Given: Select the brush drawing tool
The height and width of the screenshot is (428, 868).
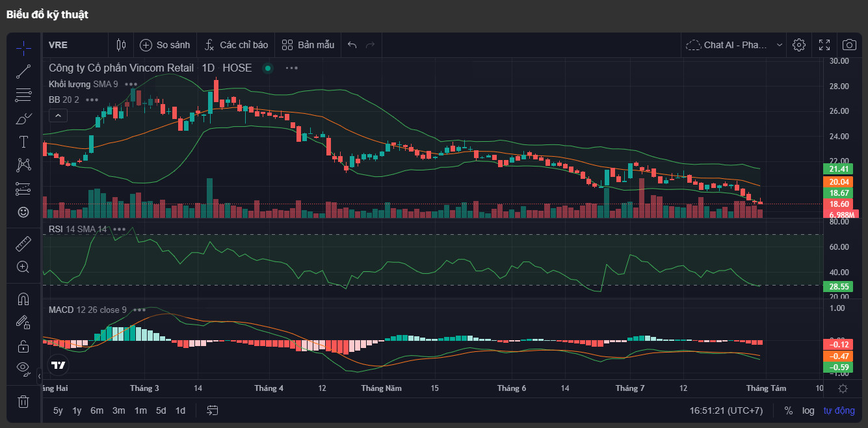Looking at the screenshot, I should (x=23, y=118).
